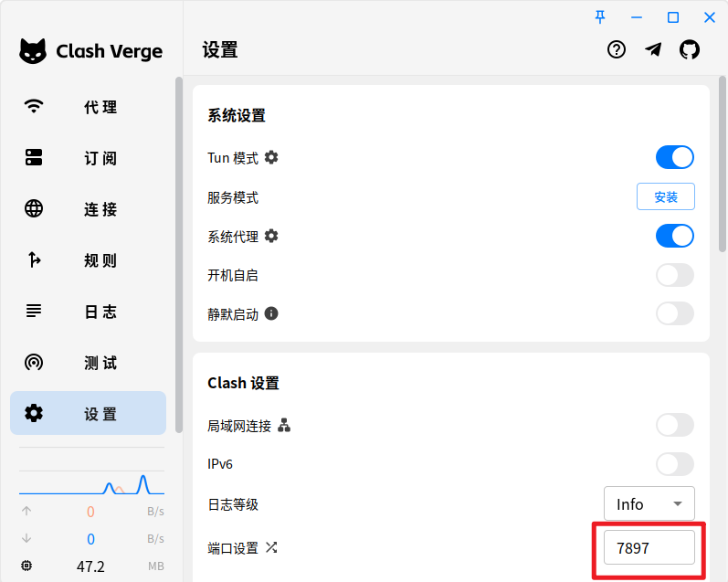Click the settings page vertical scrollbar
728x582 pixels.
point(723,164)
